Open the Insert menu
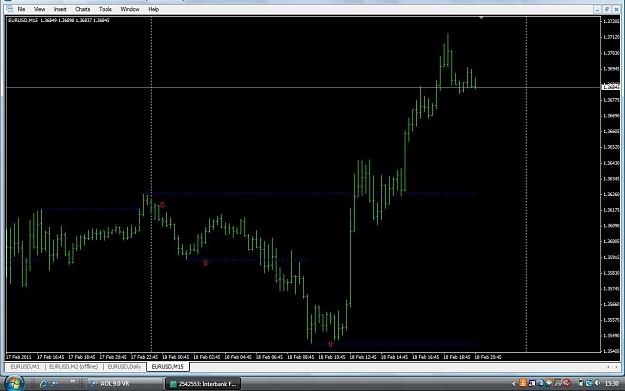The width and height of the screenshot is (625, 391). tap(60, 9)
